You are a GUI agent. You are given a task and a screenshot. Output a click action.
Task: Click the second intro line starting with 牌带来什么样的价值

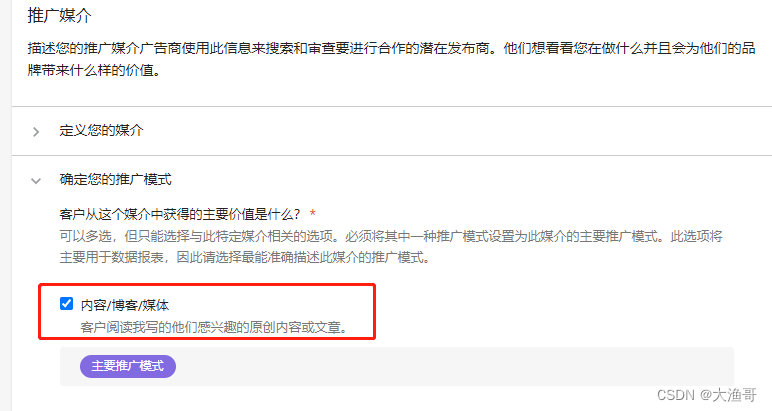click(x=95, y=70)
